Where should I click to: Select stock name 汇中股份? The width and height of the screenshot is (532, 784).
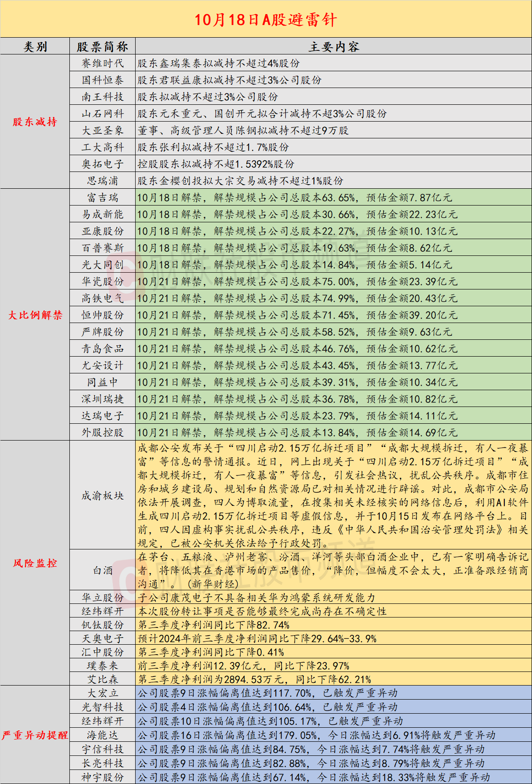point(102,652)
